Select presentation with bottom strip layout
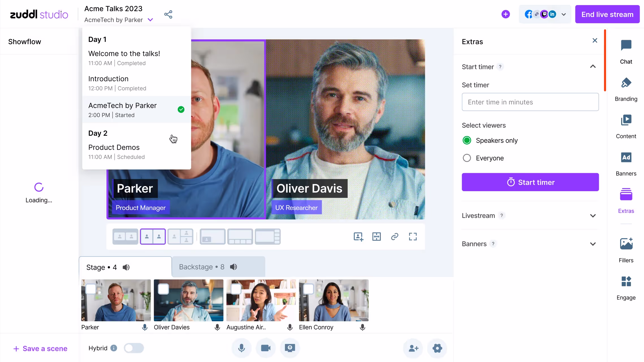This screenshot has width=644, height=362. (x=240, y=236)
